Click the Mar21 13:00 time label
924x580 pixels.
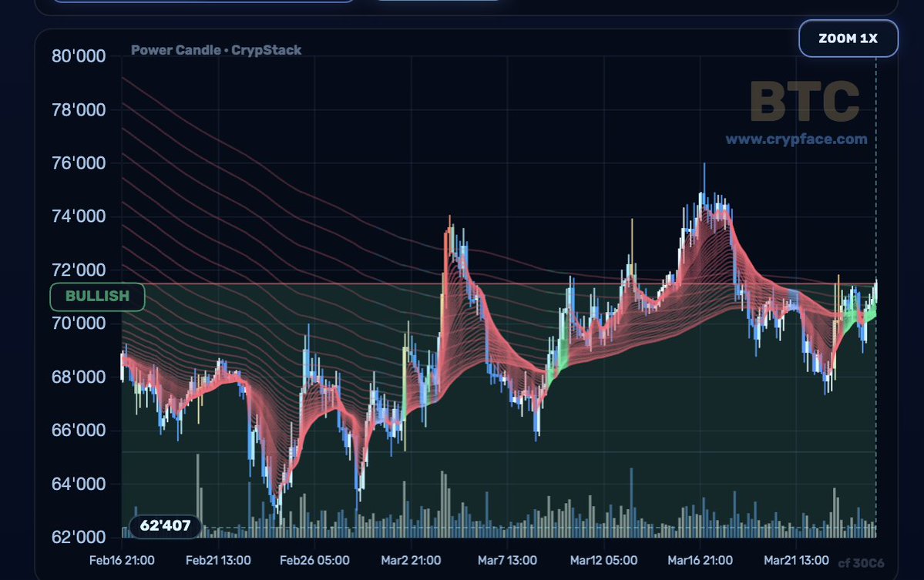796,560
